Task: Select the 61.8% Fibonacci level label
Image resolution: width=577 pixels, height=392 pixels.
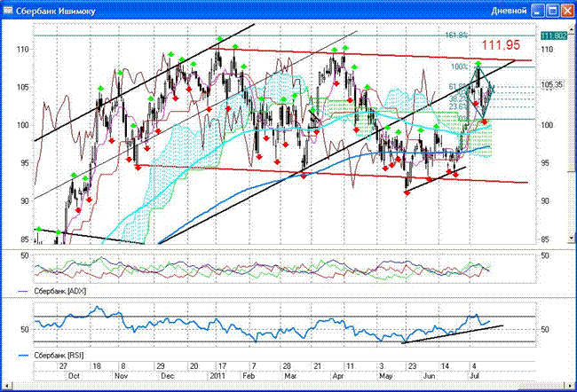Action: coord(456,87)
